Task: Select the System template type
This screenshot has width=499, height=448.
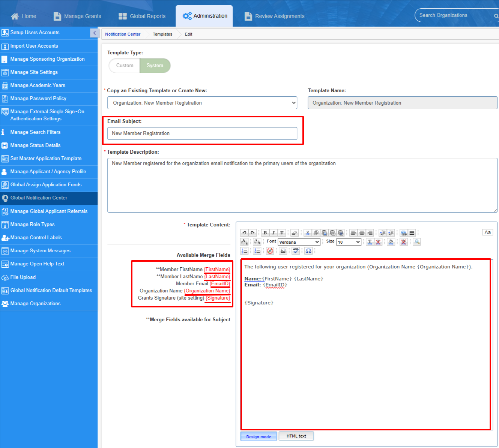Action: coord(155,66)
